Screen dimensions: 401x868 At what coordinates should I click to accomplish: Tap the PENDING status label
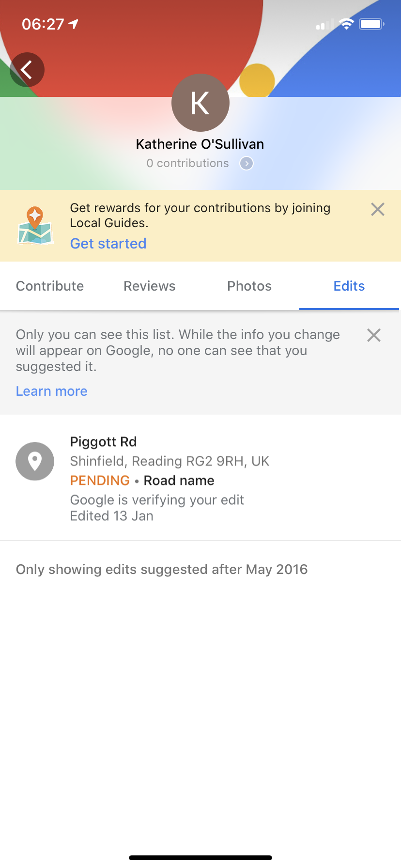100,480
